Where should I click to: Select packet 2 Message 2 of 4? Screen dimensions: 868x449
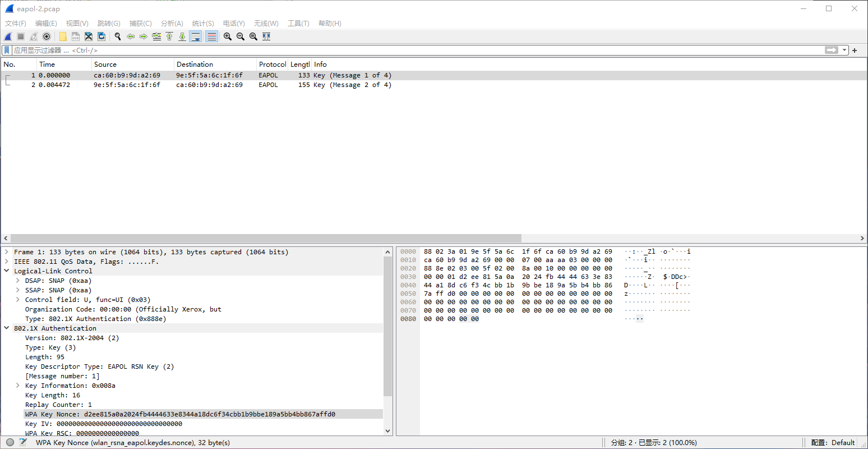pos(434,85)
